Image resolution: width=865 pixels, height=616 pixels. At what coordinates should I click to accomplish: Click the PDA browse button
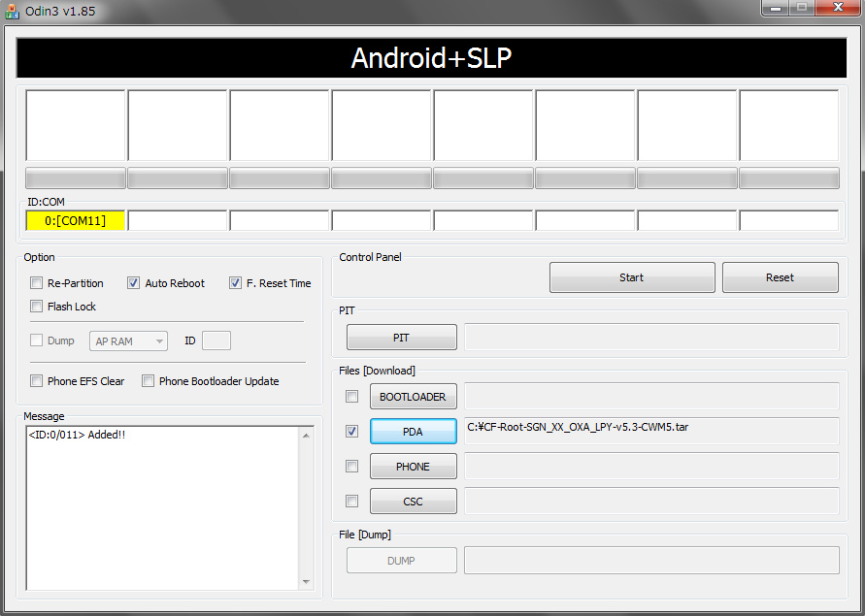pyautogui.click(x=414, y=432)
